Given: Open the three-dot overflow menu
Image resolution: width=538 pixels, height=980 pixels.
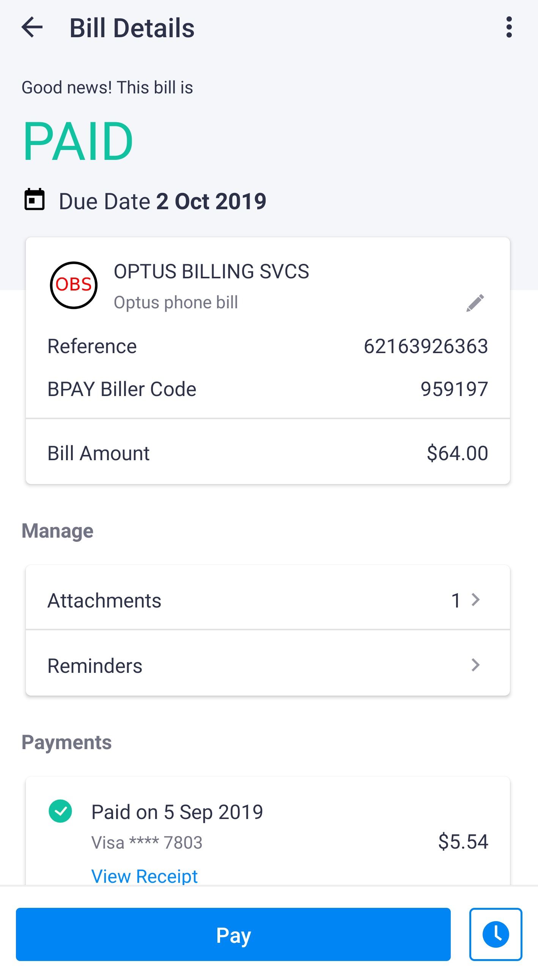Looking at the screenshot, I should coord(509,27).
